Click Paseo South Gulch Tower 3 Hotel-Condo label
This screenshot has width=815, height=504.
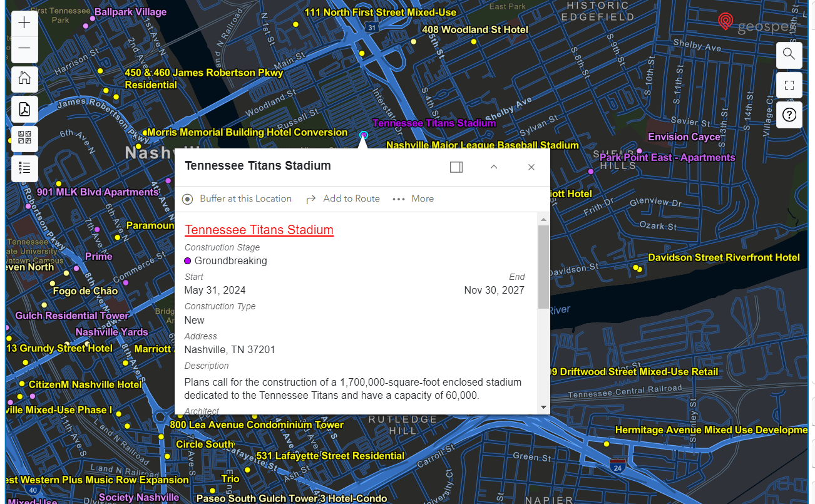pyautogui.click(x=292, y=499)
